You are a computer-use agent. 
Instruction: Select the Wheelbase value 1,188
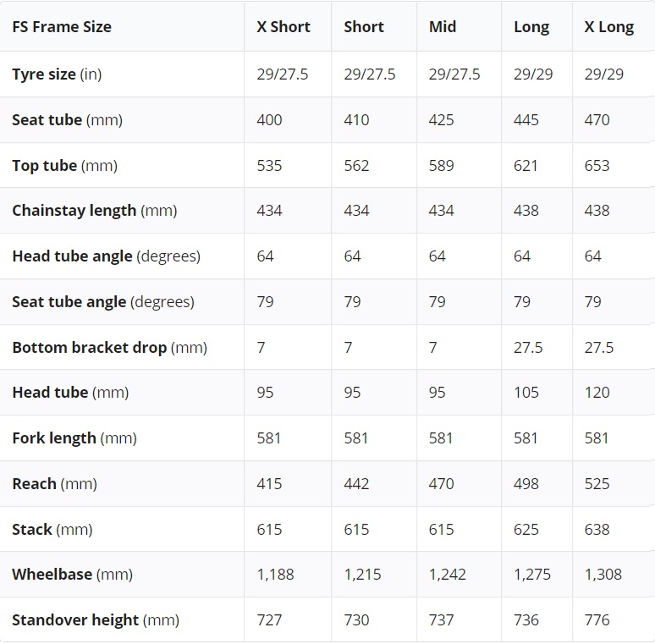click(x=275, y=575)
